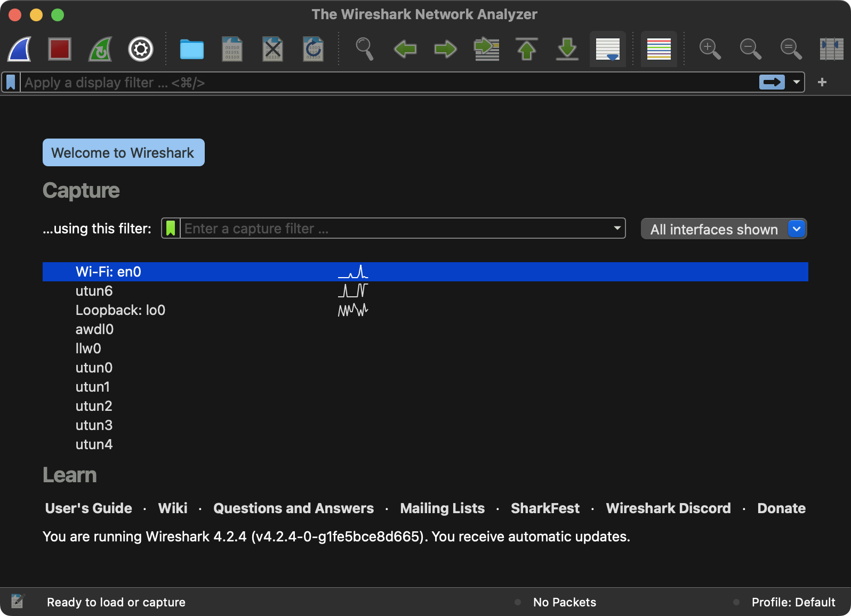Select the Wi-Fi: en0 interface

coord(426,272)
